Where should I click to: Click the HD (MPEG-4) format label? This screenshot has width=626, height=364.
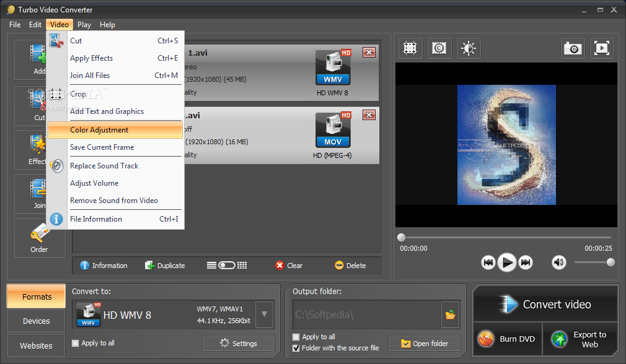[332, 155]
